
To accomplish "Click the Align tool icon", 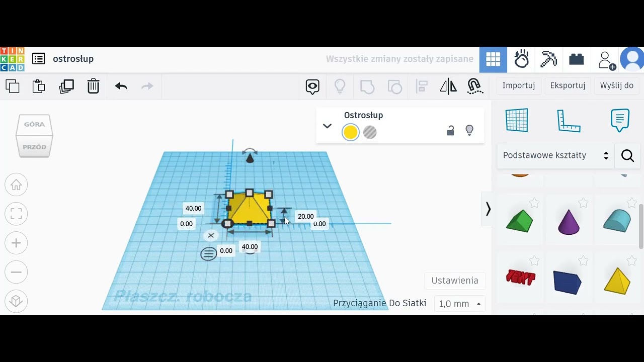I will tap(422, 86).
